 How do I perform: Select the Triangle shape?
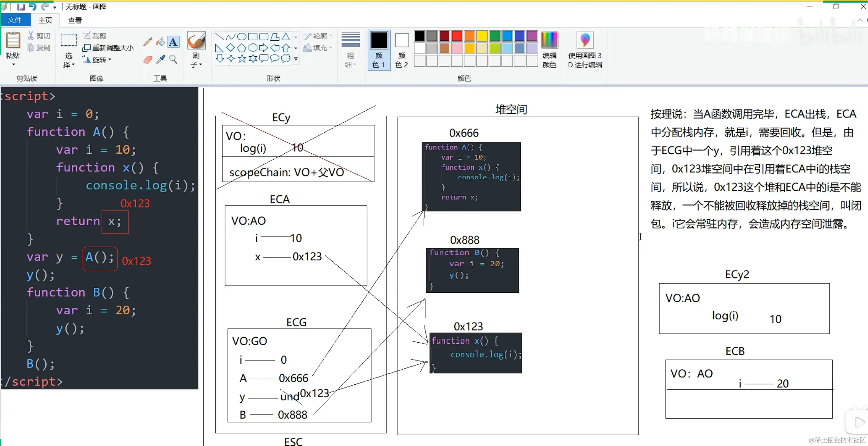[x=286, y=36]
